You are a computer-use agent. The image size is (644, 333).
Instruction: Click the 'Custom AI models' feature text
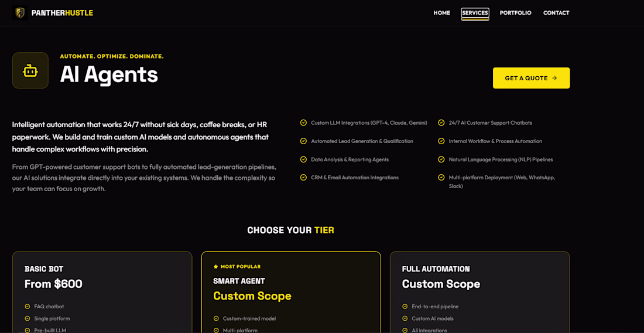pyautogui.click(x=433, y=318)
